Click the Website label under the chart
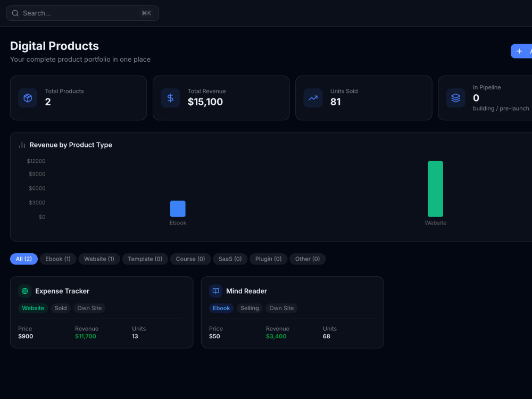This screenshot has height=399, width=532. pyautogui.click(x=436, y=223)
